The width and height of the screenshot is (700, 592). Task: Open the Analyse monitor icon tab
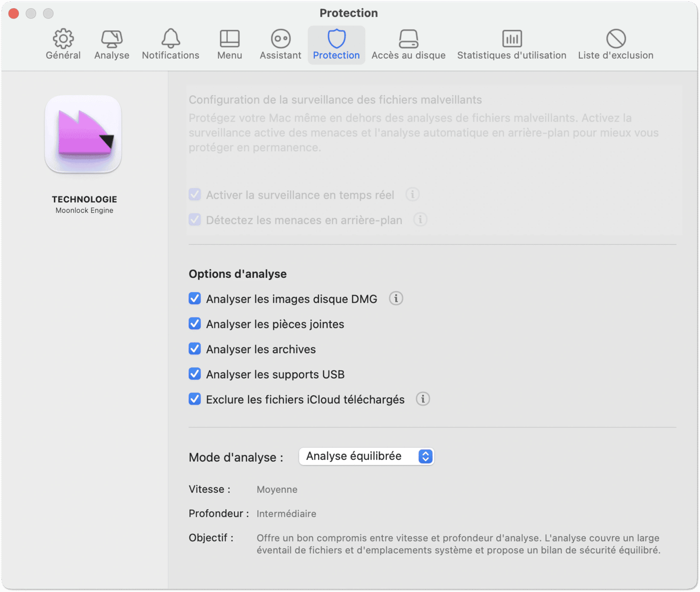pos(112,45)
